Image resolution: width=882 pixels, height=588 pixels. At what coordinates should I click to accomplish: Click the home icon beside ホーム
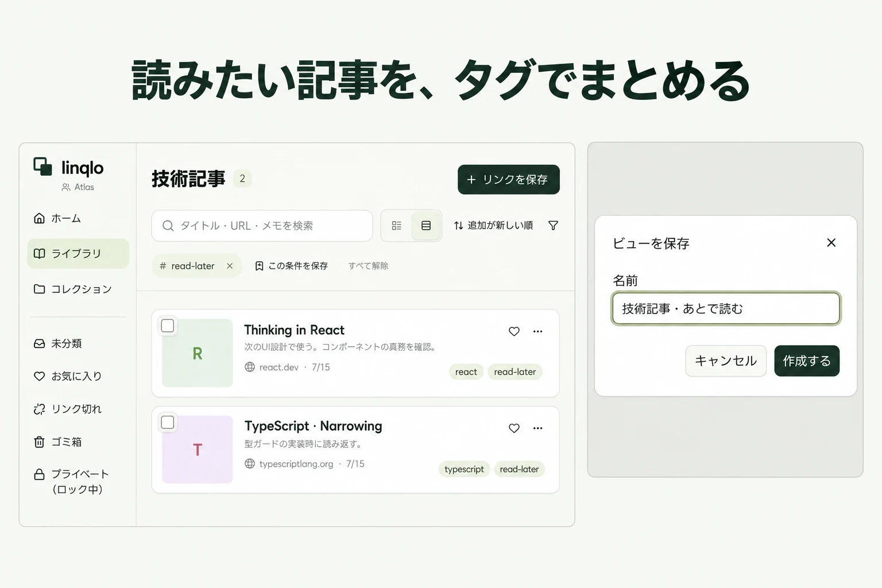tap(39, 218)
